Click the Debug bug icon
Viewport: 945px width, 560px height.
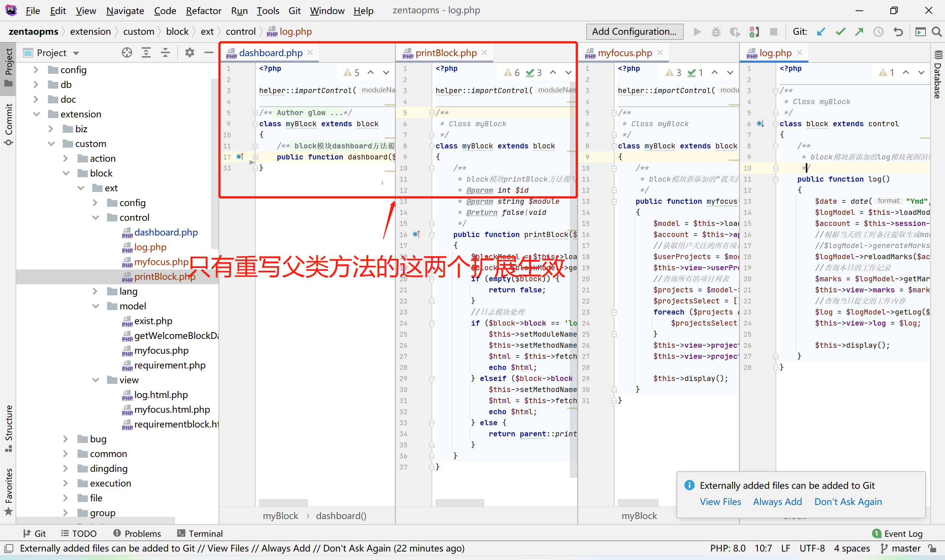pyautogui.click(x=716, y=32)
